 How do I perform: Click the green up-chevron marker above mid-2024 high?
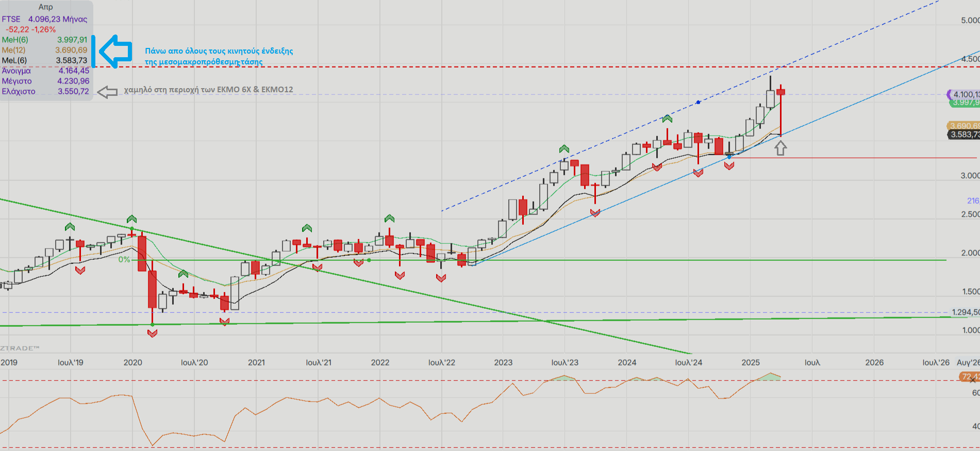coord(667,119)
